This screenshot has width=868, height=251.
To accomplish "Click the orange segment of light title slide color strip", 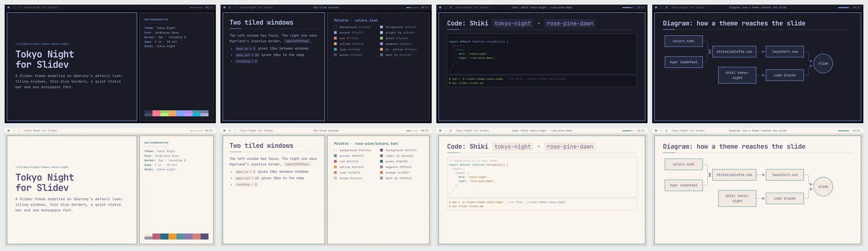I will [x=173, y=237].
